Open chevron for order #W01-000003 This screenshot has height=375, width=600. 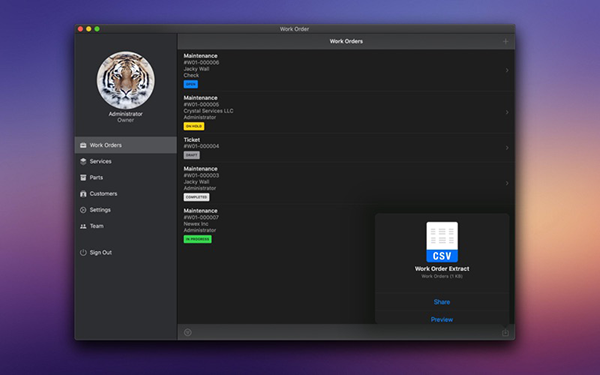click(507, 183)
